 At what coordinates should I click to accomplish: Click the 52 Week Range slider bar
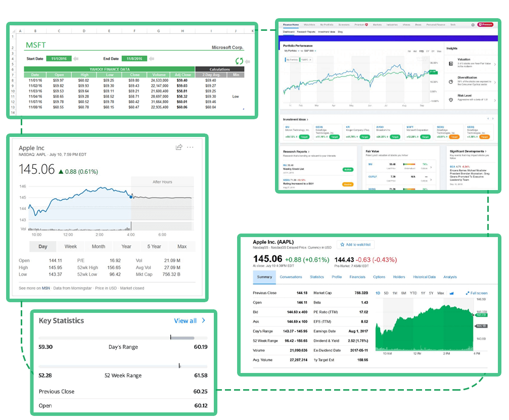pyautogui.click(x=123, y=366)
